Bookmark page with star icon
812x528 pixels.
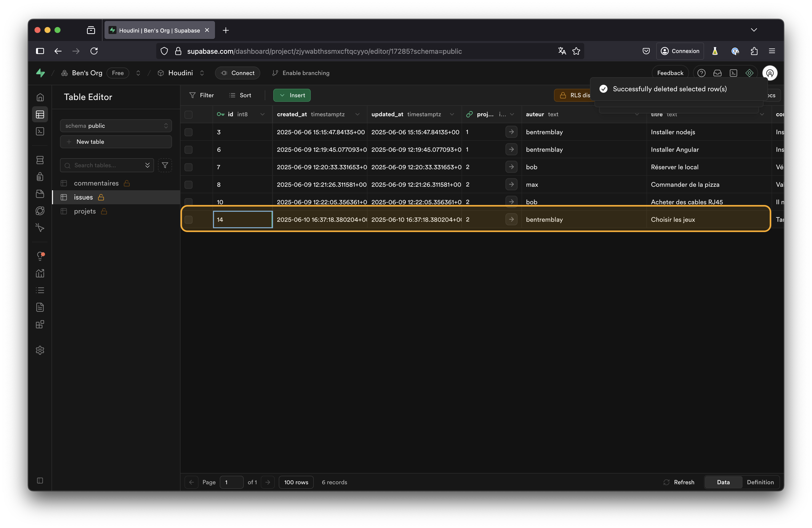click(576, 51)
